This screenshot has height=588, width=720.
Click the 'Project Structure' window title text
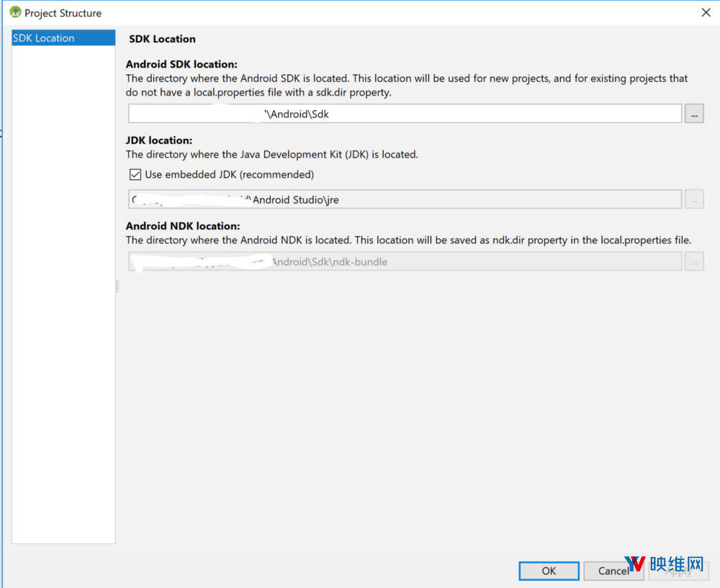(x=63, y=13)
